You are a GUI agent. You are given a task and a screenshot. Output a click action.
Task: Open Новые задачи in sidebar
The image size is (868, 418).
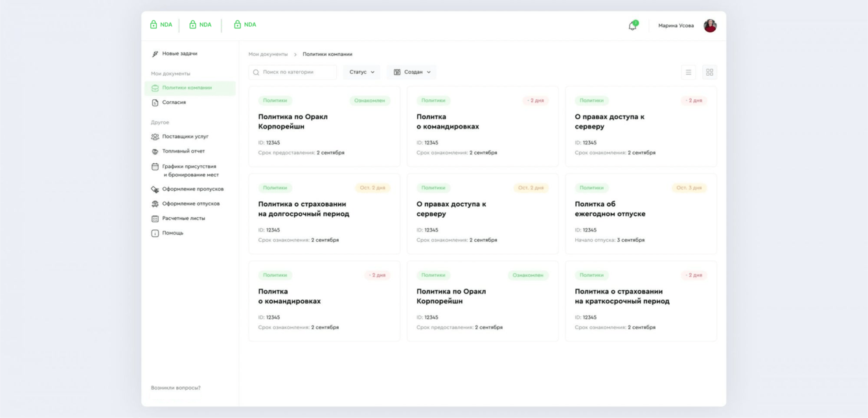[179, 54]
